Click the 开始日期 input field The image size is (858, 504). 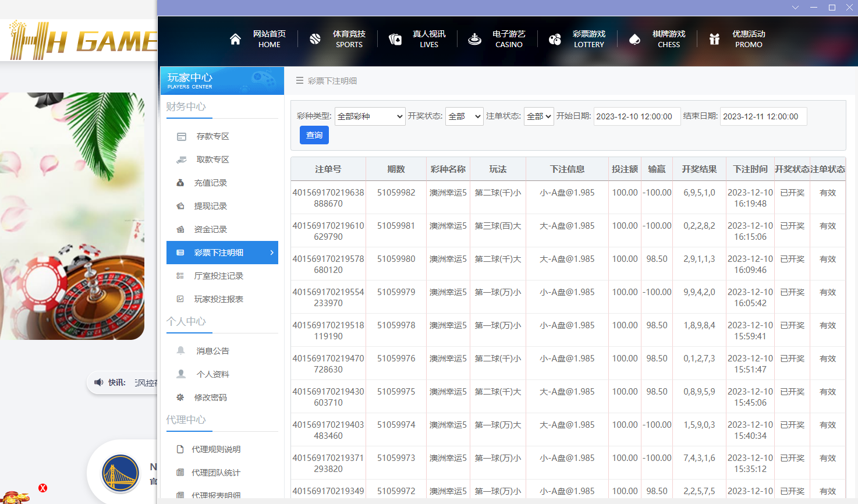(637, 116)
